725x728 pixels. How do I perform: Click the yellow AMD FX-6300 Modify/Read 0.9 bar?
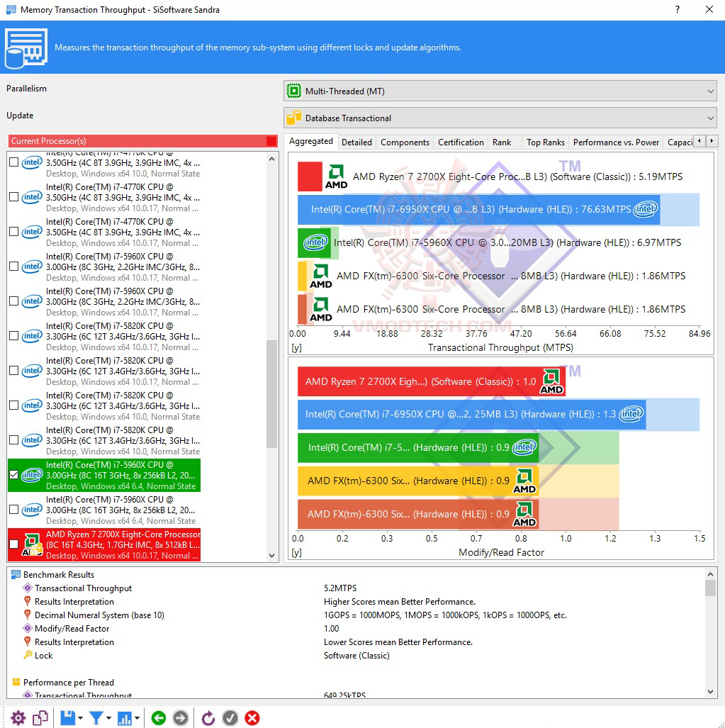tap(417, 481)
